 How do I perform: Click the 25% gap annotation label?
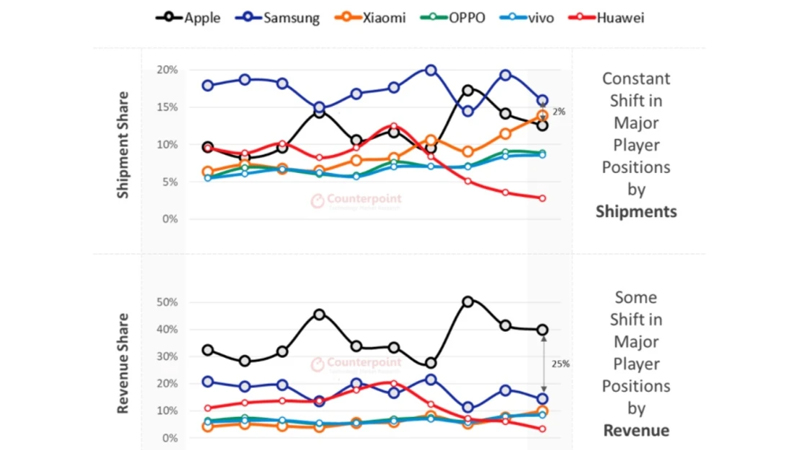(559, 364)
